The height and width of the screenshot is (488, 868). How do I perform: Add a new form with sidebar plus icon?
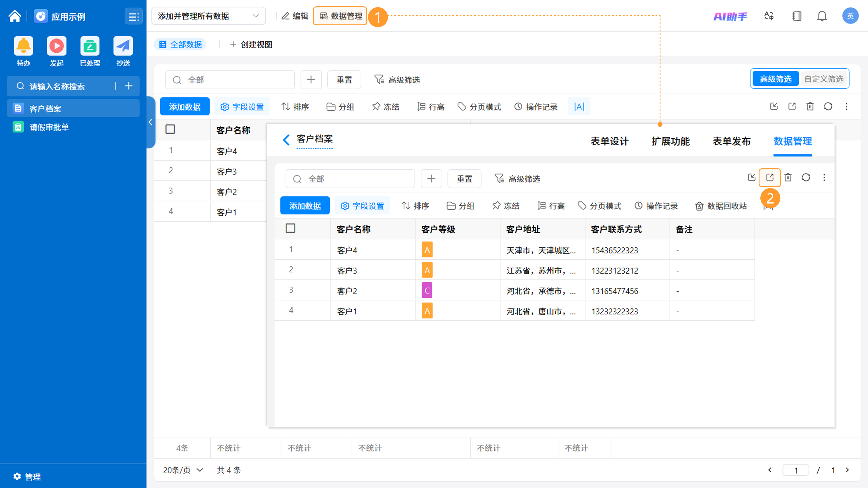click(x=129, y=86)
